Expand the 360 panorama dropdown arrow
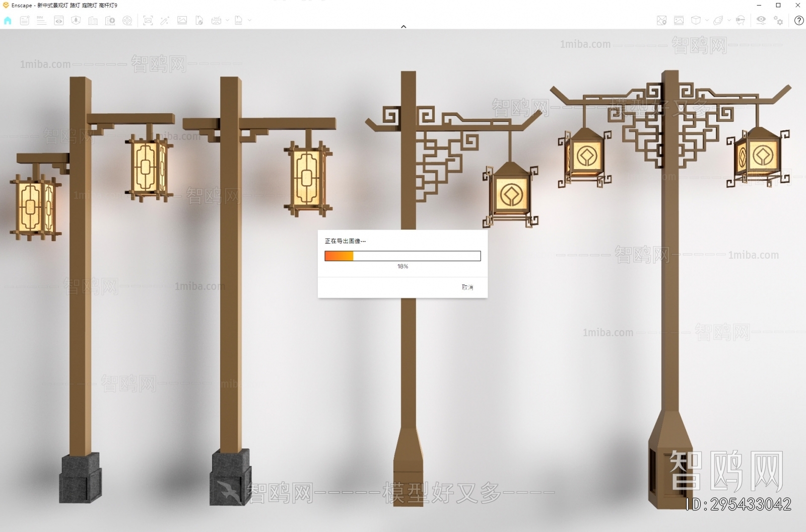The image size is (806, 532). (x=228, y=21)
